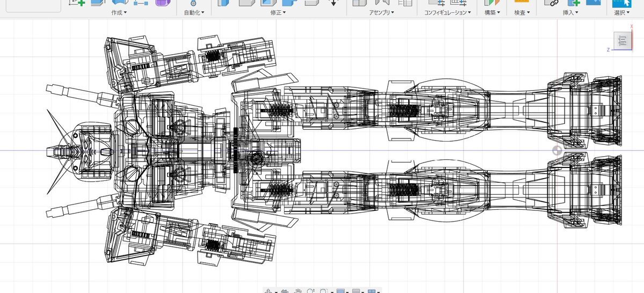Image resolution: width=644 pixels, height=293 pixels.
Task: Expand the コンフィギュレーション dropdown menu
Action: (x=447, y=12)
